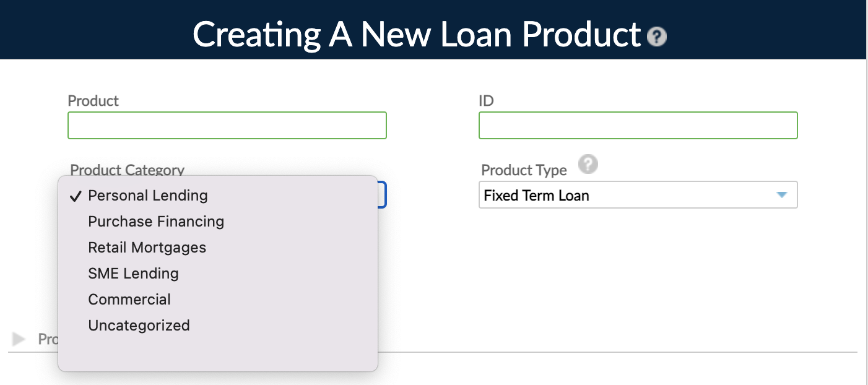Click the help icon beside Product Type
868x385 pixels.
pyautogui.click(x=588, y=165)
